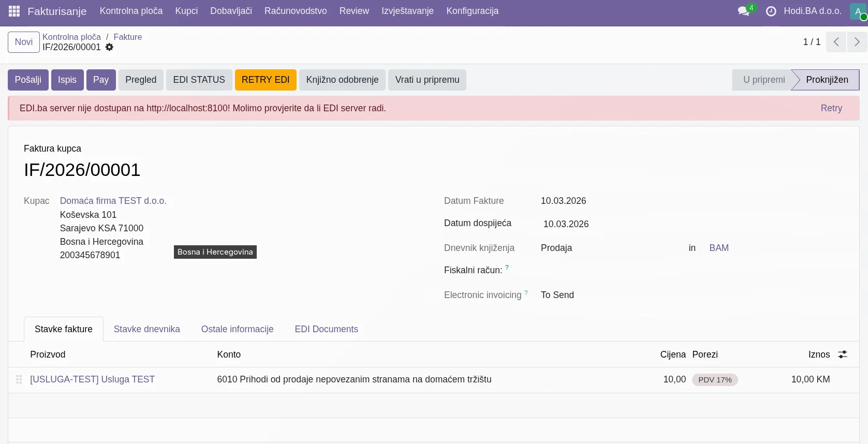Screen dimensions: 868x444
Task: Switch to the Stavke dnevnika tab
Action: click(146, 329)
